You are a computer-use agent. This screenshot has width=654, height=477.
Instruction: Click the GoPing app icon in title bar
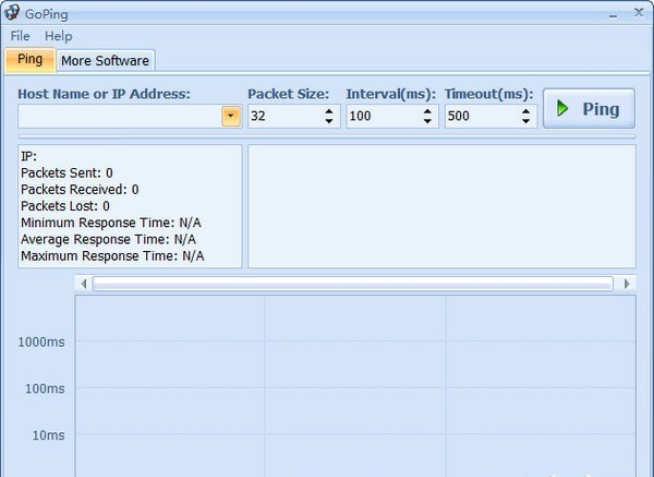point(12,13)
